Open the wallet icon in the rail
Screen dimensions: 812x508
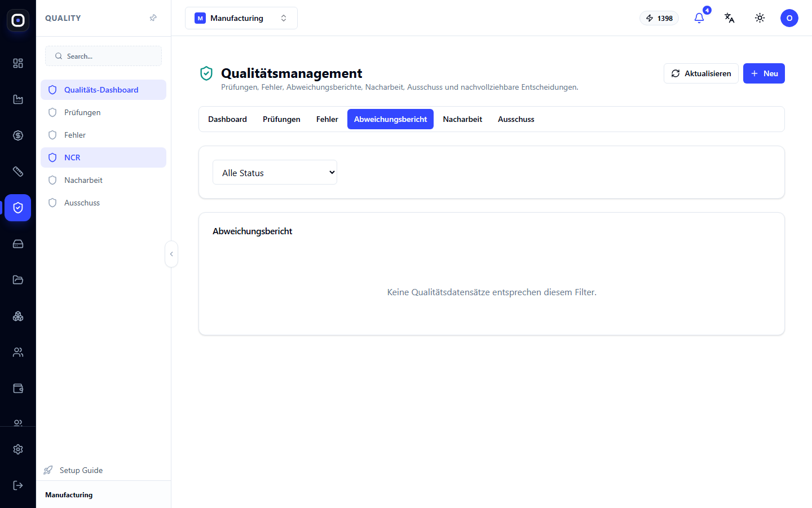[x=18, y=388]
